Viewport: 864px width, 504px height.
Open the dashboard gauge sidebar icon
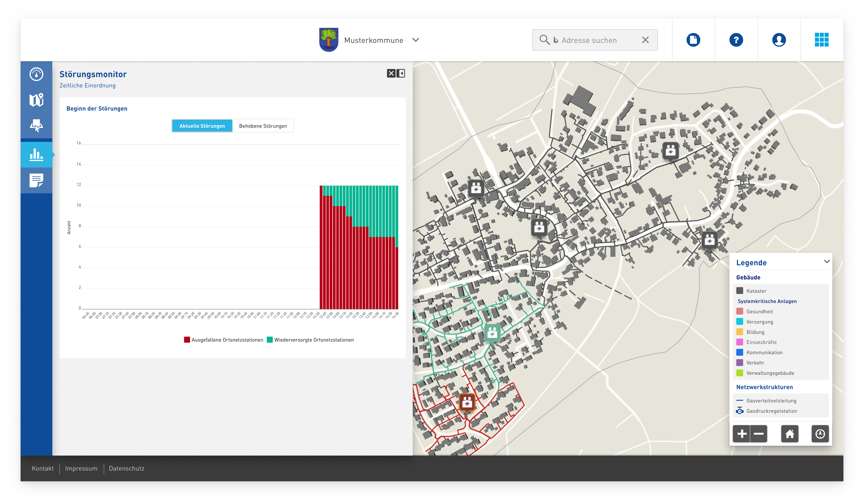point(36,74)
